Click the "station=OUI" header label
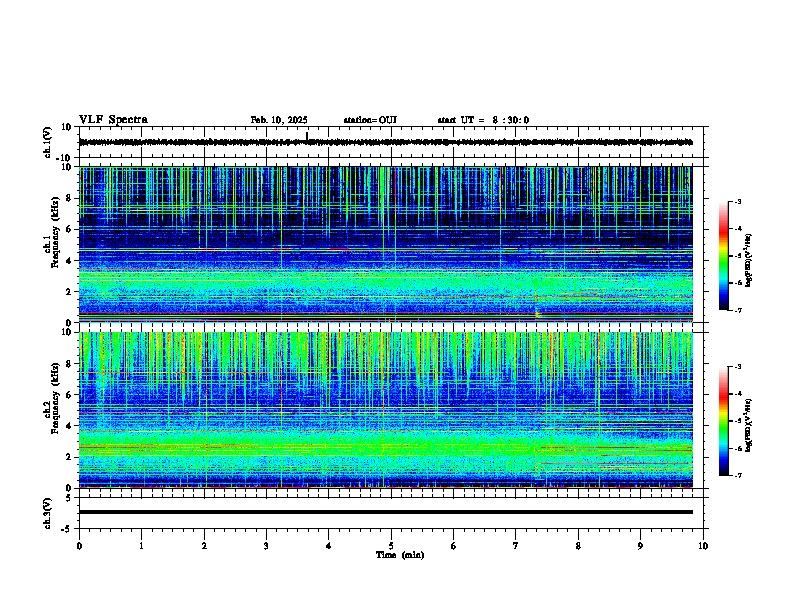 click(370, 120)
